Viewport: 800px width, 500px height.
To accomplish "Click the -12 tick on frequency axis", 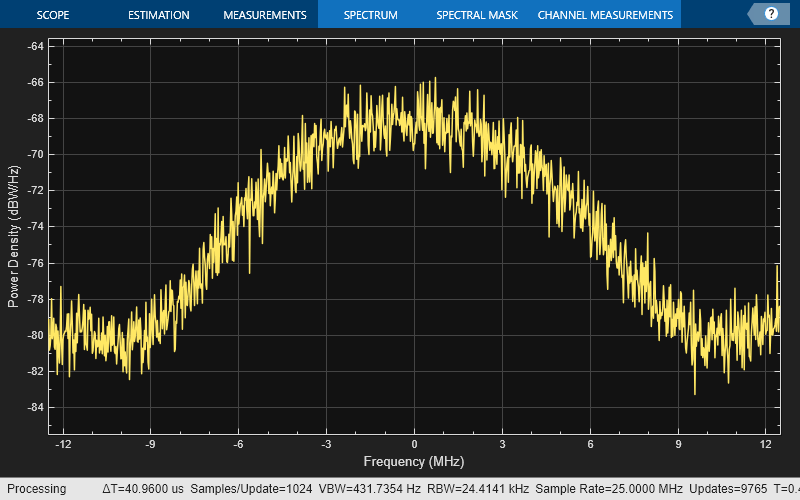I will [x=62, y=444].
